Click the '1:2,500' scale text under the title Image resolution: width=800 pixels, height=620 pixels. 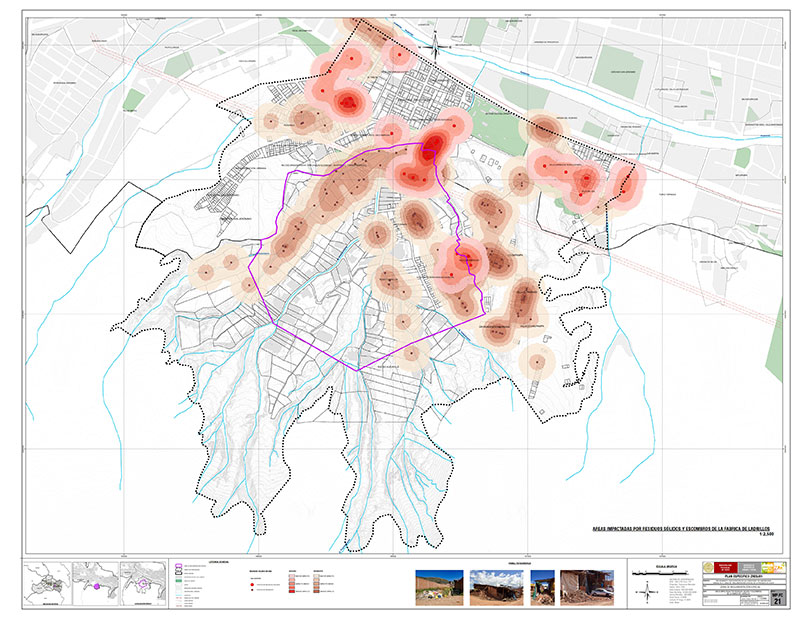(766, 534)
